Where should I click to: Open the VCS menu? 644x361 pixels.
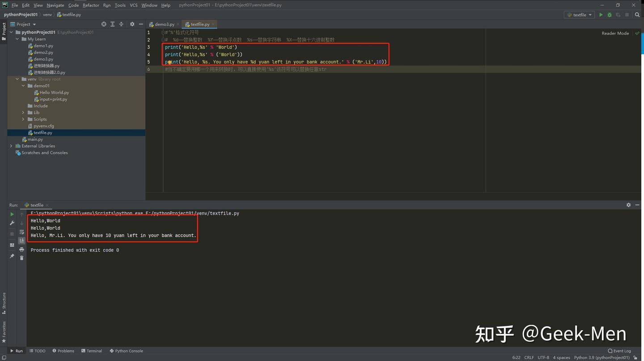coord(133,5)
